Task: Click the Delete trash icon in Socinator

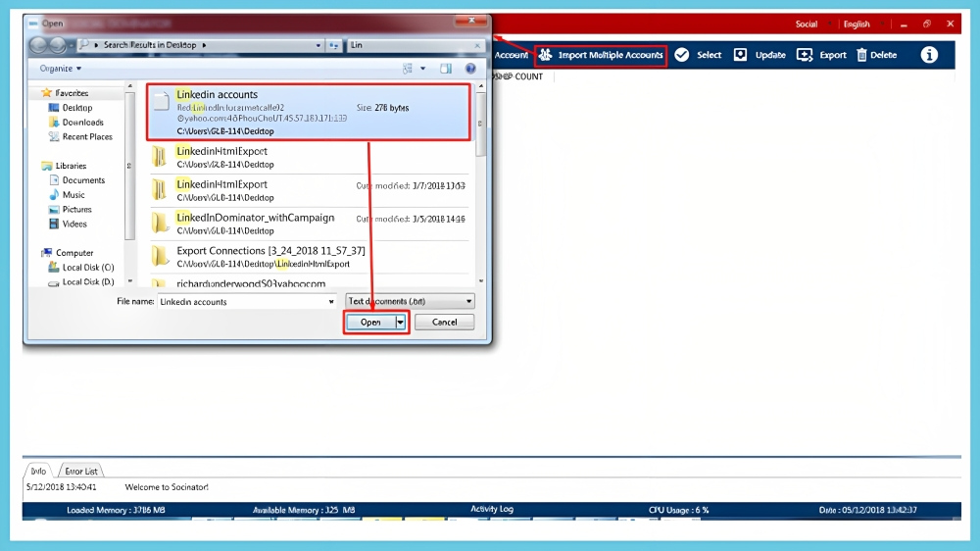Action: coord(861,55)
